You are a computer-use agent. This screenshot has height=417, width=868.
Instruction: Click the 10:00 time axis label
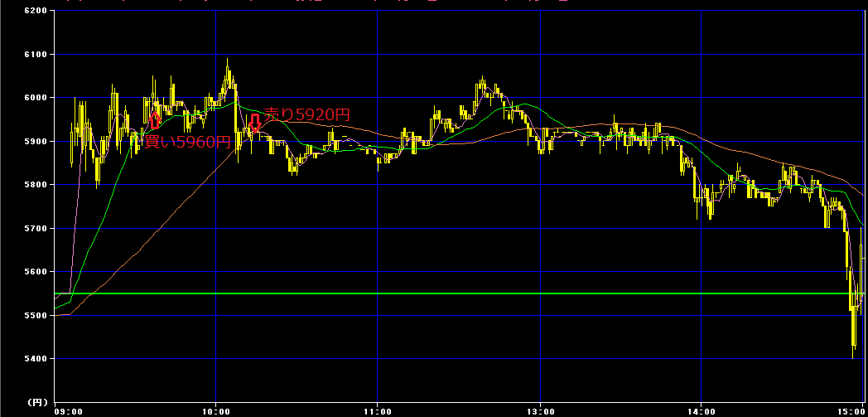coord(216,411)
